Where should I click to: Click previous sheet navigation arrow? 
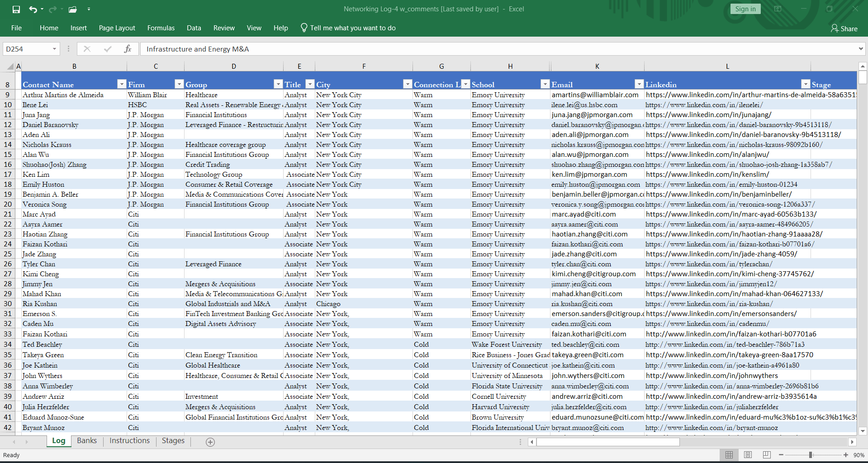14,442
